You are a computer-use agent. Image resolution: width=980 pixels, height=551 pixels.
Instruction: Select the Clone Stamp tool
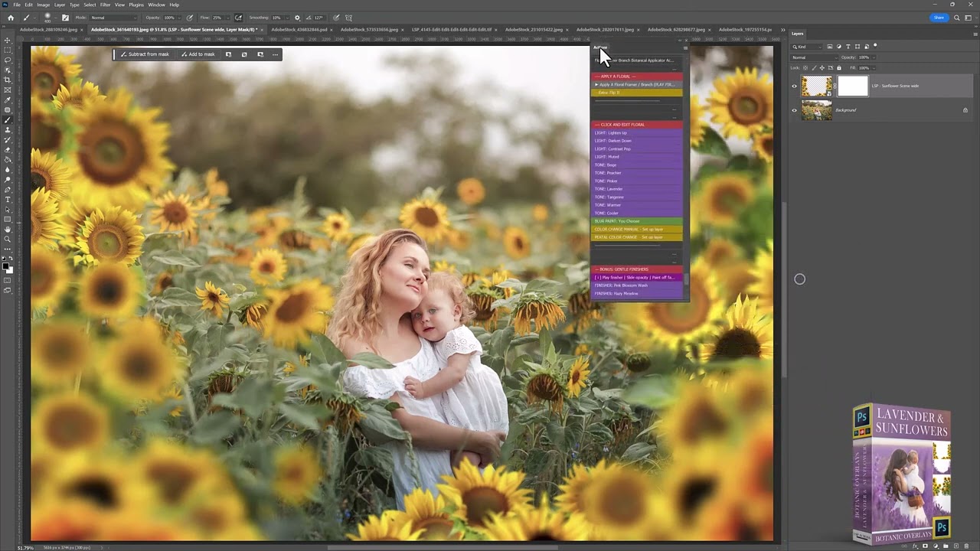pos(8,130)
